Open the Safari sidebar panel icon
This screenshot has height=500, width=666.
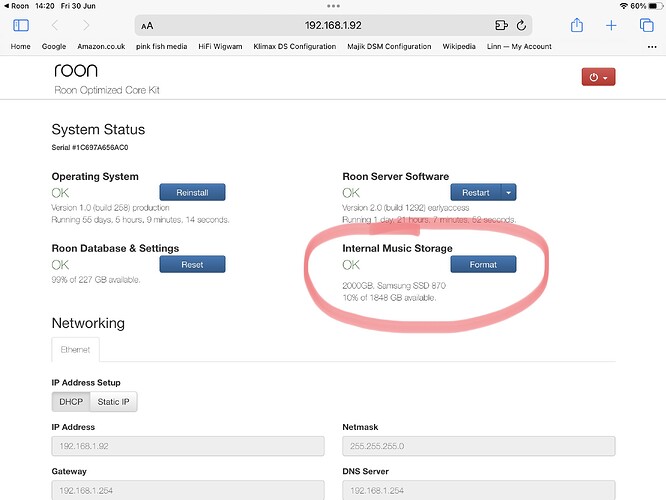(21, 25)
